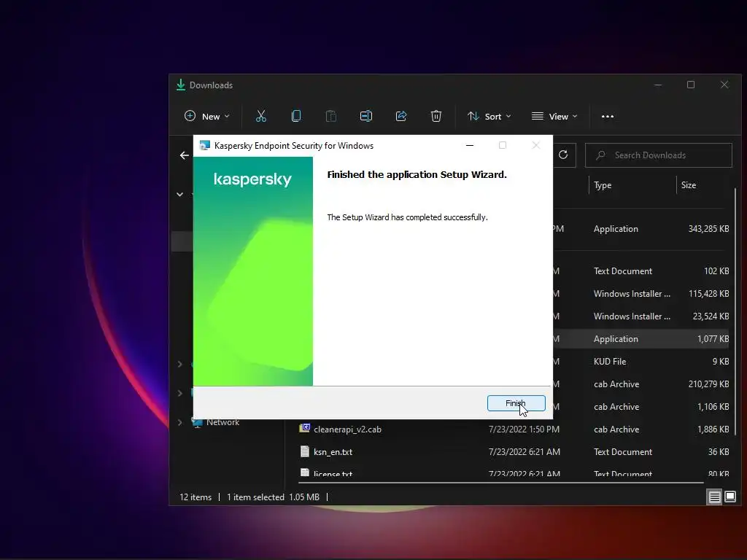Click the Network computer icon in sidebar
This screenshot has height=560, width=747.
pyautogui.click(x=197, y=422)
